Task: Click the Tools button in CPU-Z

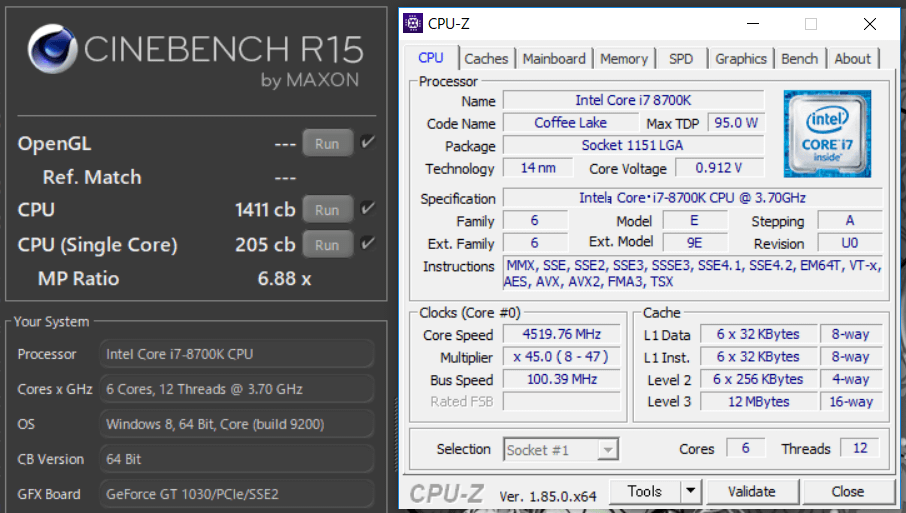Action: click(x=644, y=491)
